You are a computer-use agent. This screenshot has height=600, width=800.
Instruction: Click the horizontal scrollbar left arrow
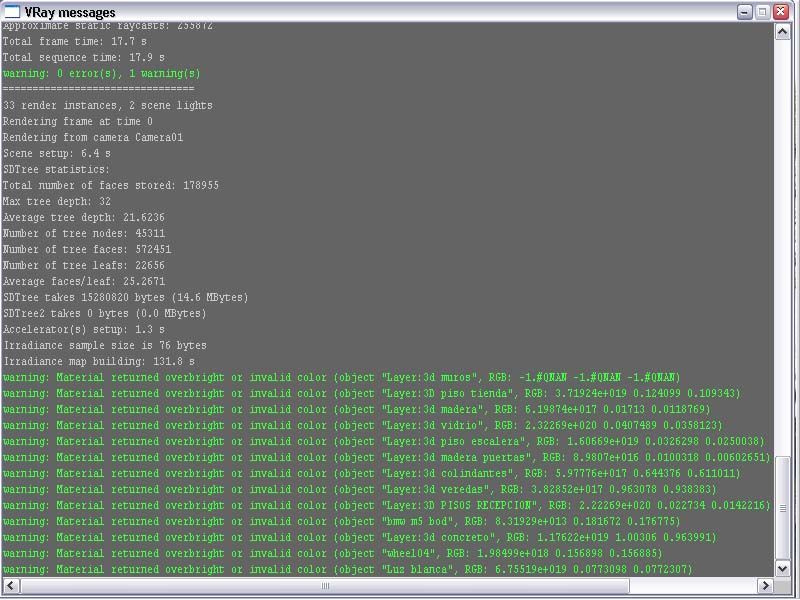[x=11, y=586]
